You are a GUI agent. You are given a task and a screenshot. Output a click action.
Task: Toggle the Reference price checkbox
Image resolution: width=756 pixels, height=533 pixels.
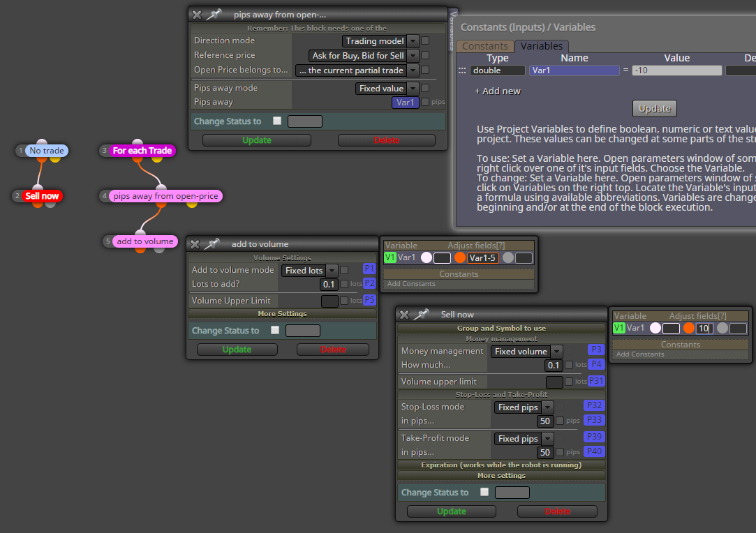(x=425, y=55)
